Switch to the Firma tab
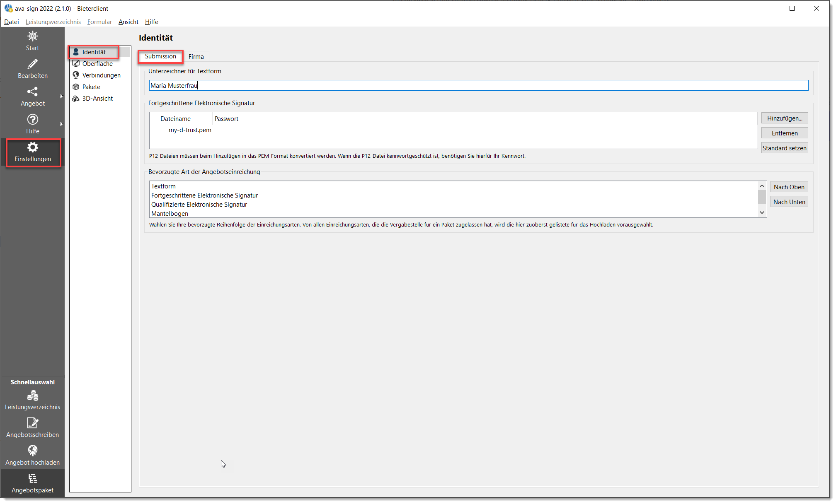The width and height of the screenshot is (836, 504). point(196,57)
